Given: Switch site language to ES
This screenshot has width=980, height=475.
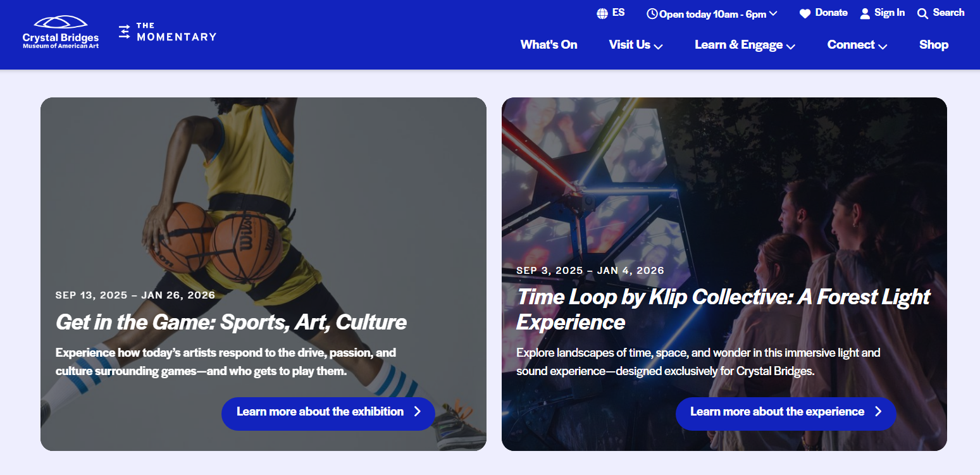Looking at the screenshot, I should pyautogui.click(x=618, y=13).
